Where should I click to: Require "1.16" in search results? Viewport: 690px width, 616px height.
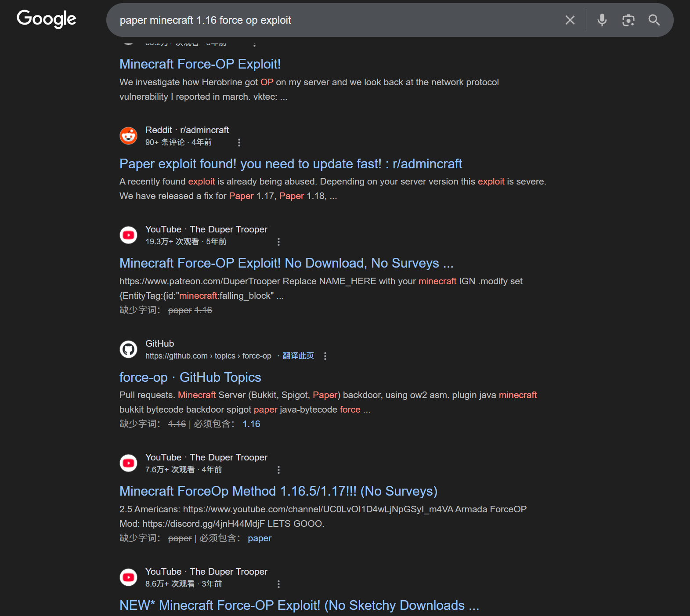pos(251,424)
